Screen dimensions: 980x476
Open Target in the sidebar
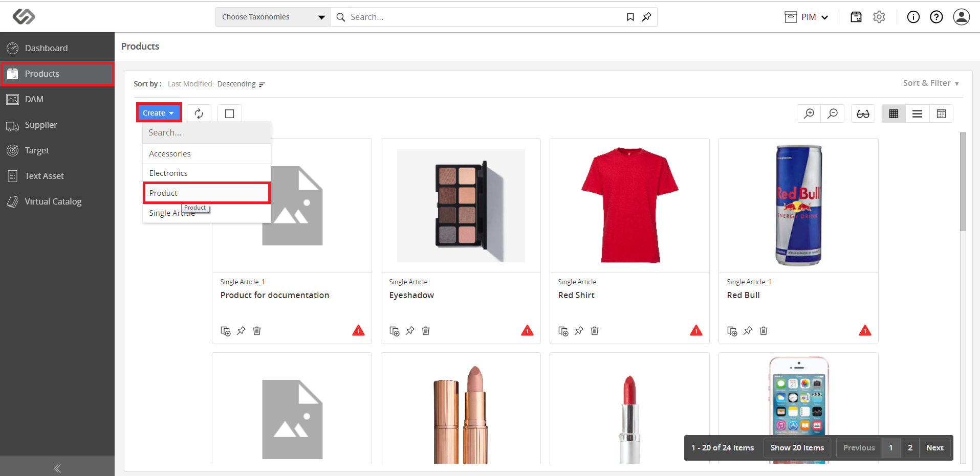tap(57, 150)
